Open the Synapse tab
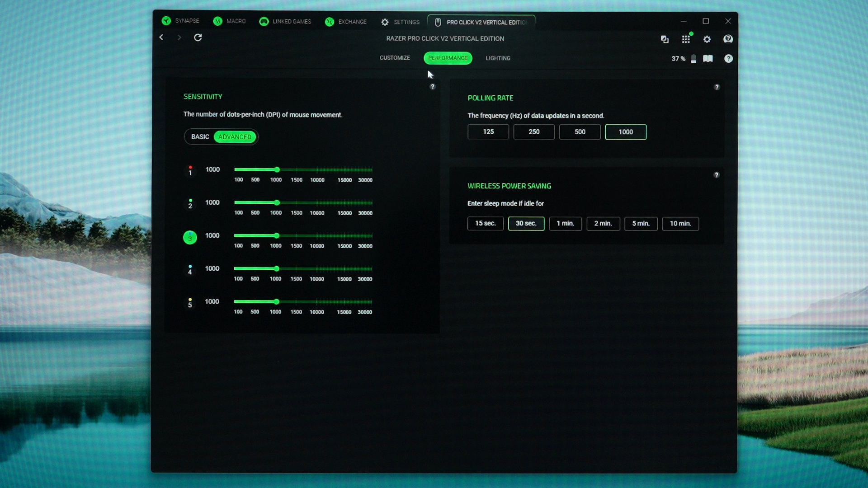868x488 pixels. 180,21
